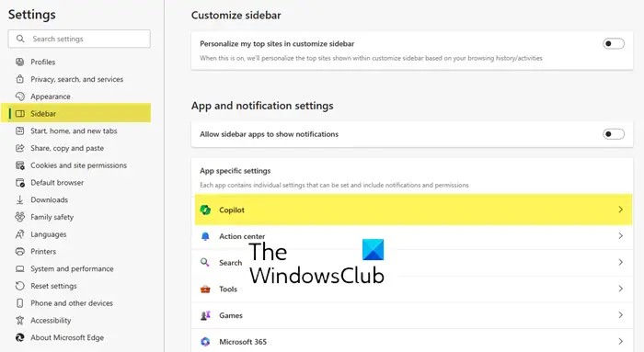This screenshot has height=352, width=644.
Task: Open Downloads settings page
Action: coord(50,199)
